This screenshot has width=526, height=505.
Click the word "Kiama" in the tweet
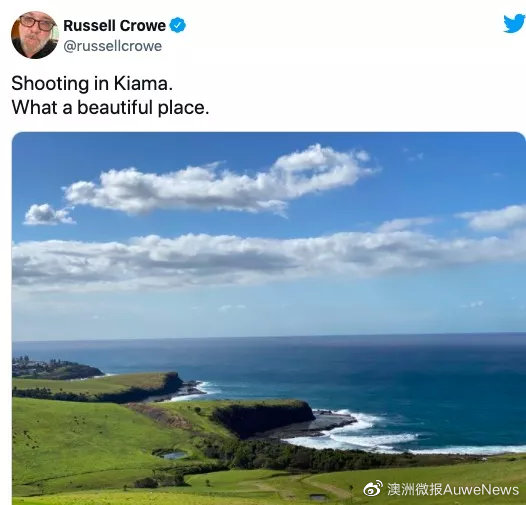pos(141,83)
